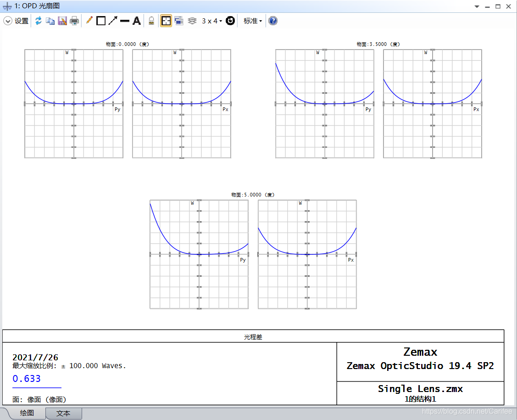Click the date 2021/7/26
This screenshot has width=517, height=420.
pos(35,357)
